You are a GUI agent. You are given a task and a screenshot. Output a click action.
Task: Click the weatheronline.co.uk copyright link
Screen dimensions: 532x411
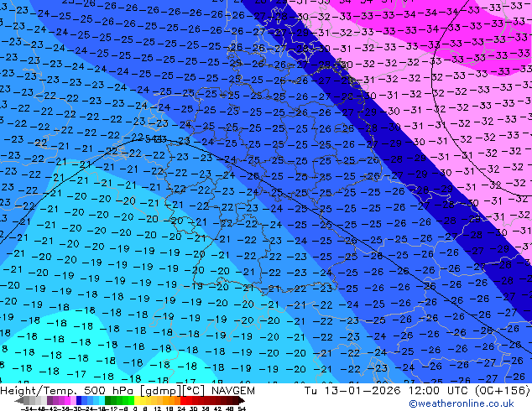pyautogui.click(x=462, y=403)
